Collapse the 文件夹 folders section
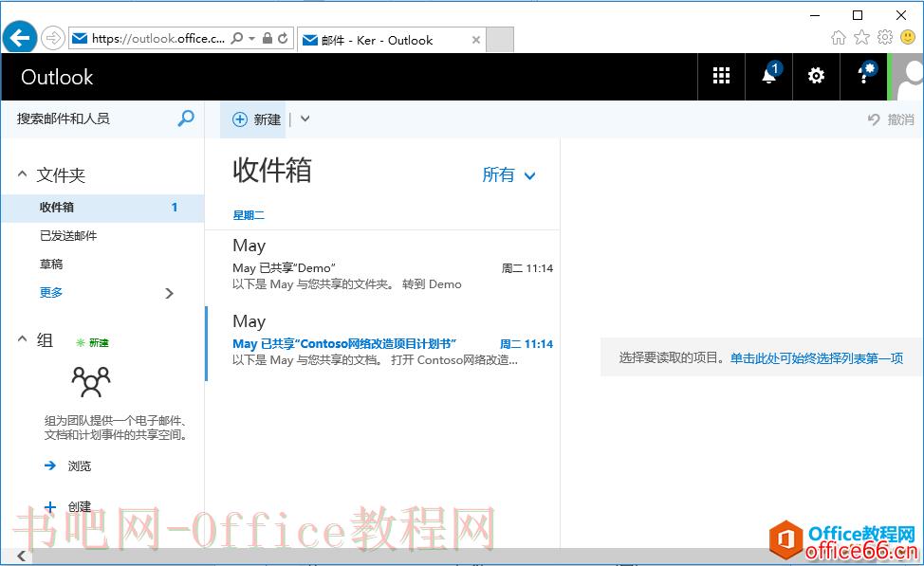Viewport: 924px width, 566px height. pos(23,174)
